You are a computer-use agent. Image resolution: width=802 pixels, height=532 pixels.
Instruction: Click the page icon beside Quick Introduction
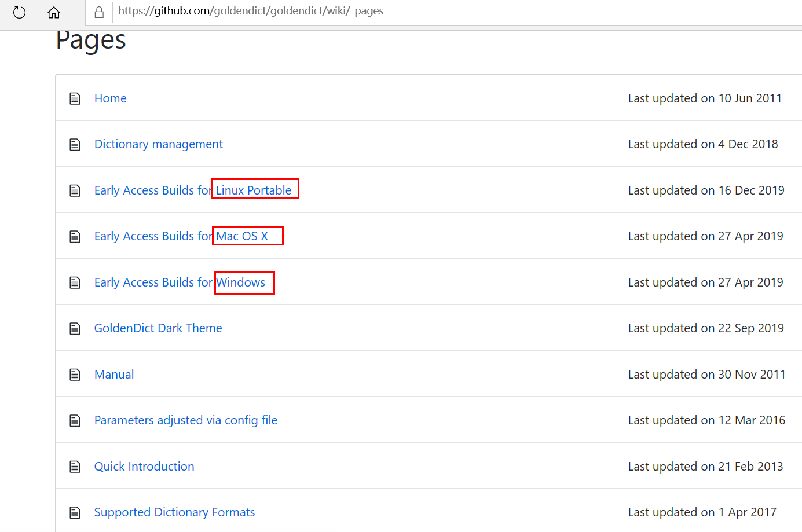tap(75, 467)
